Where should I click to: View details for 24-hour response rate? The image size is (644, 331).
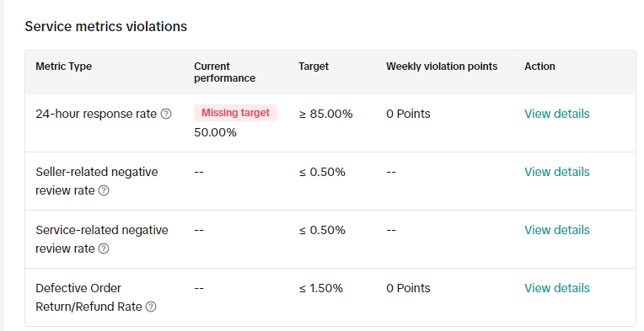point(557,114)
